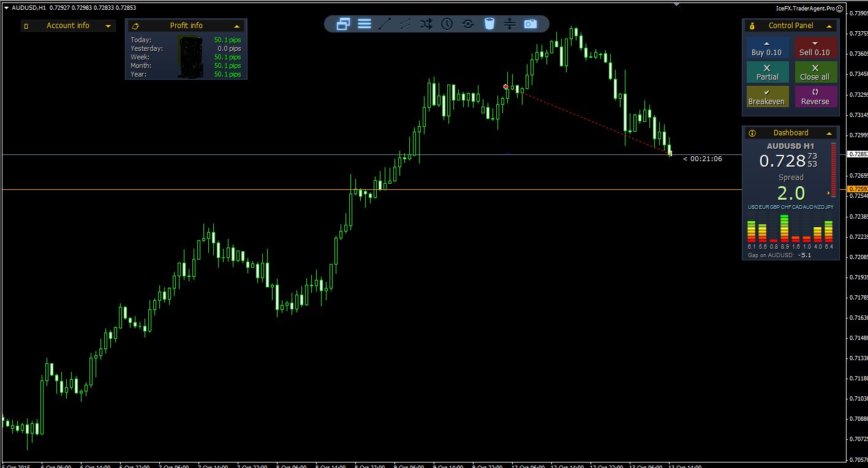Open the AUDUSD,H1 chart dropdown triangle
This screenshot has width=868, height=468.
(6, 8)
